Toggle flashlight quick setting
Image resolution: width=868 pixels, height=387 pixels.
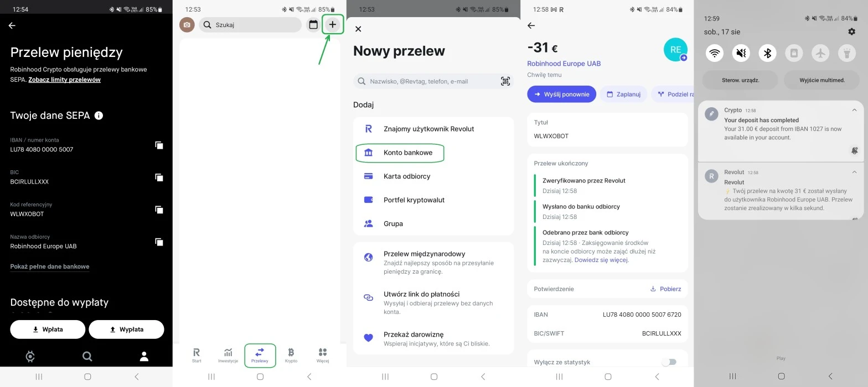click(847, 53)
